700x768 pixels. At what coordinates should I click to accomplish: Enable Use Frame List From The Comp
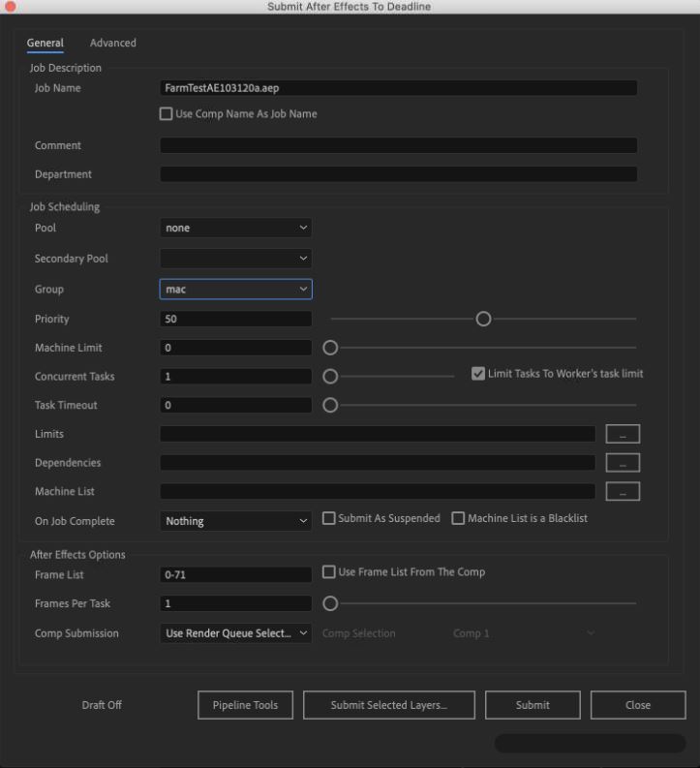pos(329,572)
